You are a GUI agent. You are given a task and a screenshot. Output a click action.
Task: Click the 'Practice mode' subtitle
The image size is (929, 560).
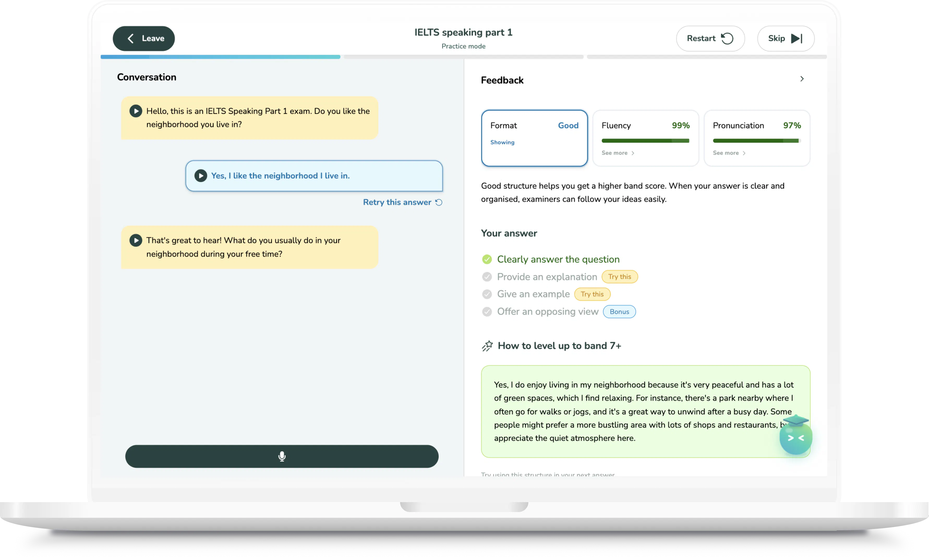(463, 46)
